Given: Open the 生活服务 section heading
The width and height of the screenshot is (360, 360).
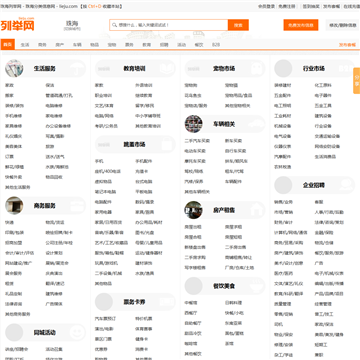Looking at the screenshot, I should coord(45,68).
